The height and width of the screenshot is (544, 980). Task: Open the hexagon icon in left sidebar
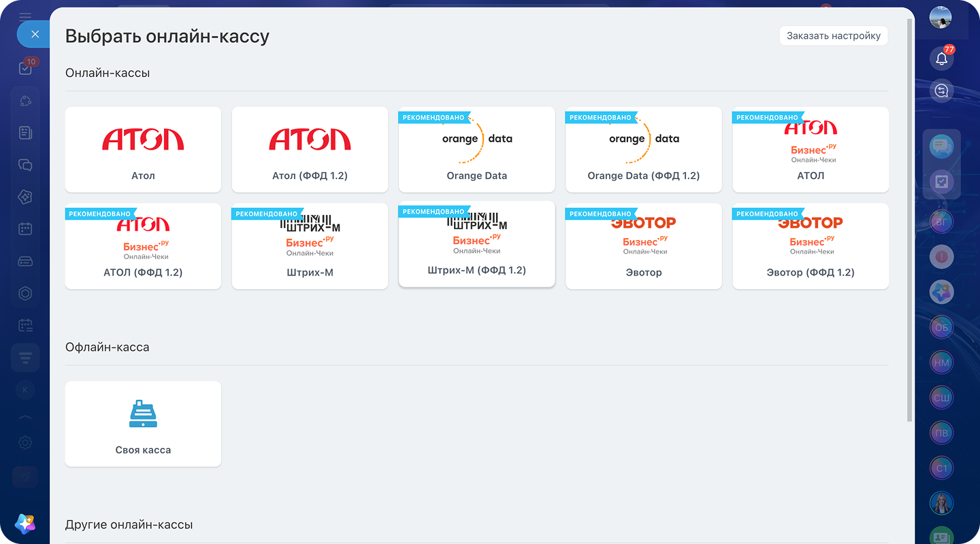pyautogui.click(x=26, y=294)
